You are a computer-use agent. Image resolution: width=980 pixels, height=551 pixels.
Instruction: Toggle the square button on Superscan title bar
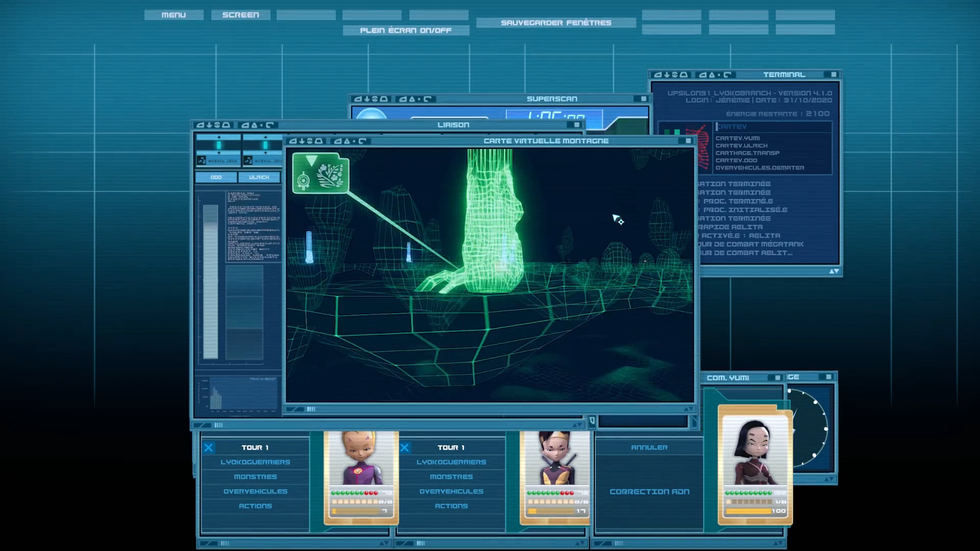pos(643,99)
